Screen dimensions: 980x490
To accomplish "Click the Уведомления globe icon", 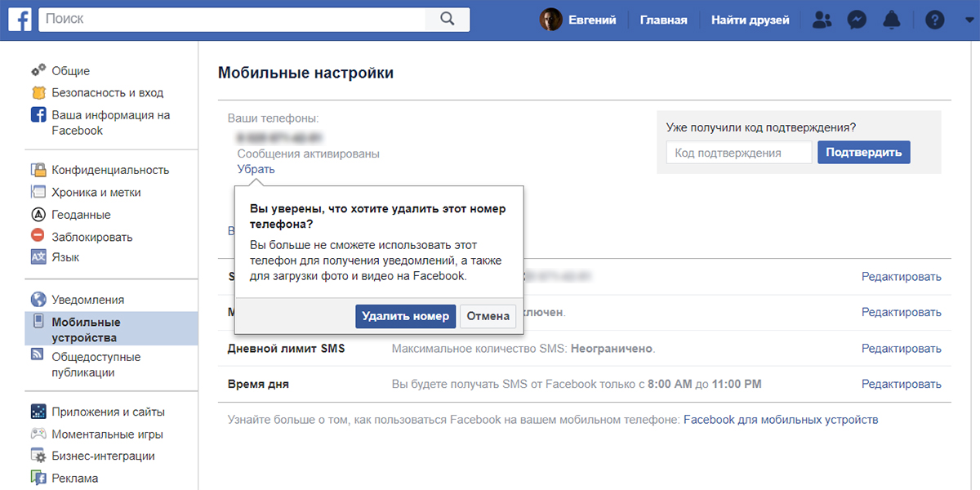I will click(x=38, y=300).
